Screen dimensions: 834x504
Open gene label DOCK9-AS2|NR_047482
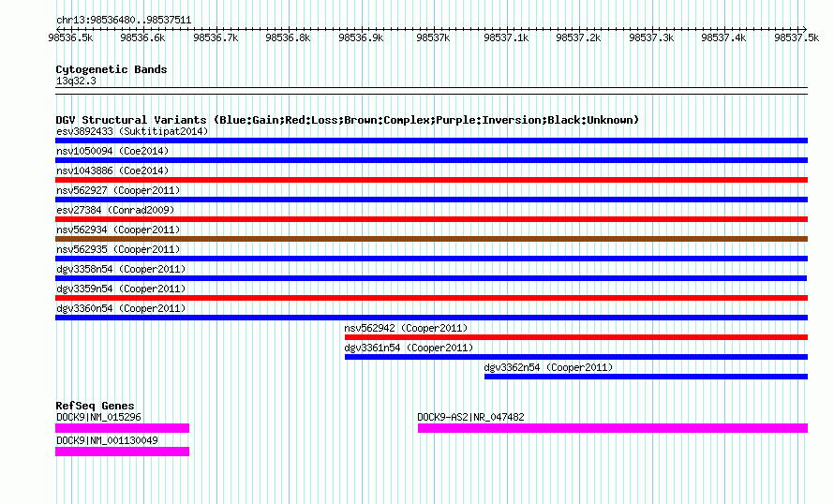point(470,417)
